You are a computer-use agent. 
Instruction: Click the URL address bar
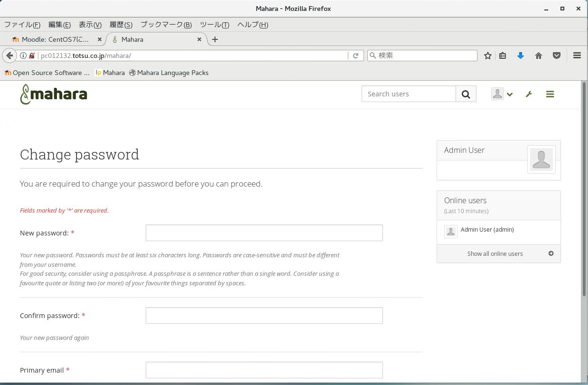tap(192, 56)
